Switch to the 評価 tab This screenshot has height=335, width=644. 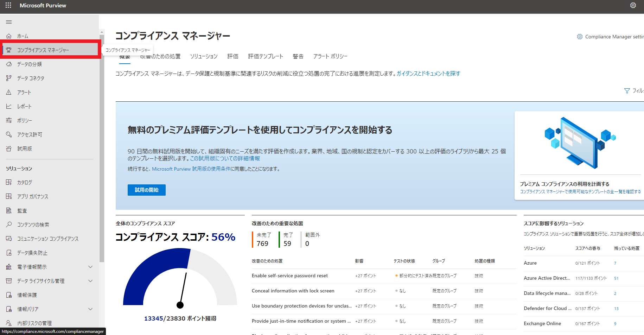pos(233,56)
